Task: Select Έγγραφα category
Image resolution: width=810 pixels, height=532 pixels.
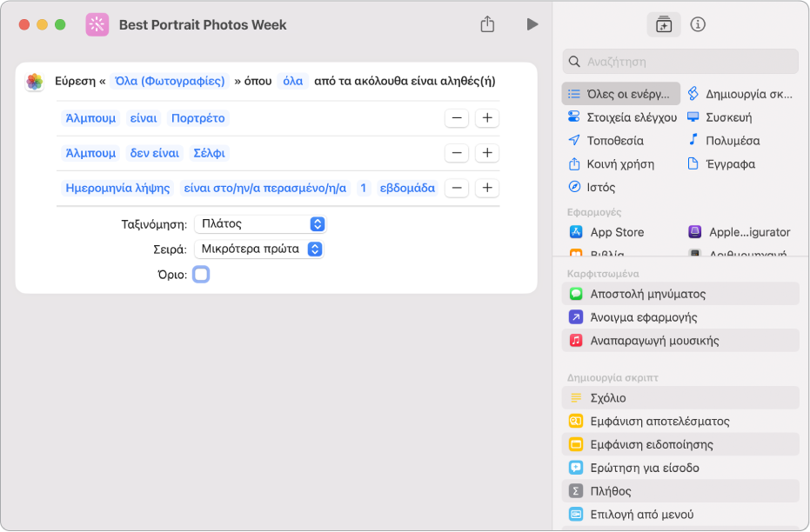Action: click(721, 164)
